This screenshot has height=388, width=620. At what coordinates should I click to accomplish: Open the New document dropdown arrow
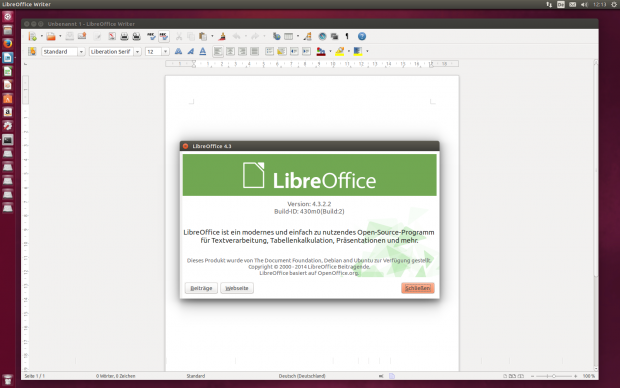42,36
